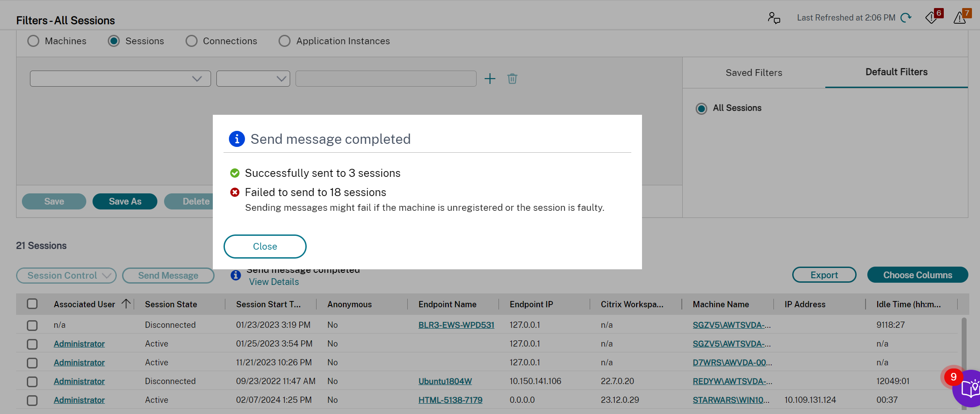Click the View Details link

[274, 282]
